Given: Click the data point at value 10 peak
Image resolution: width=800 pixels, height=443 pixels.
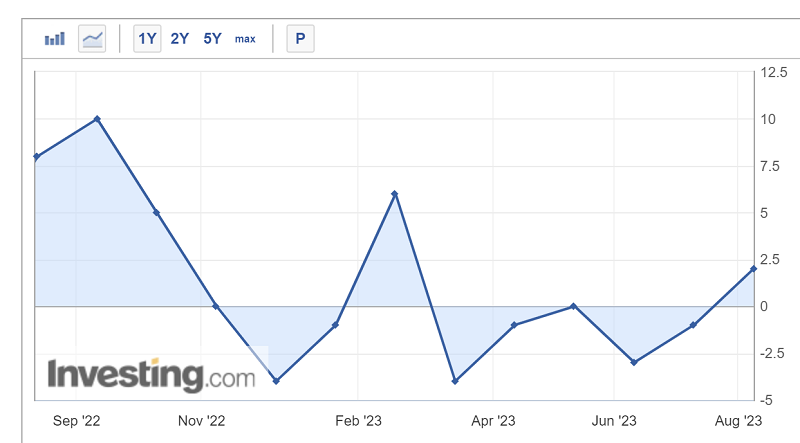Looking at the screenshot, I should (97, 119).
